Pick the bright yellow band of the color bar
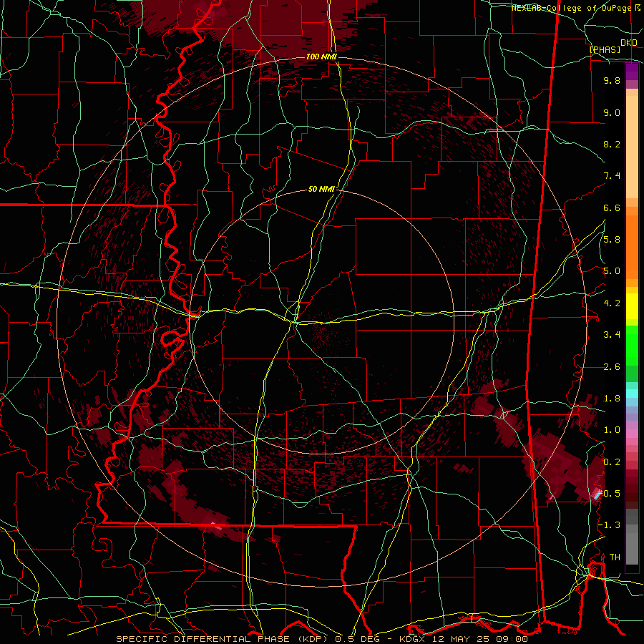The image size is (644, 644). [632, 306]
